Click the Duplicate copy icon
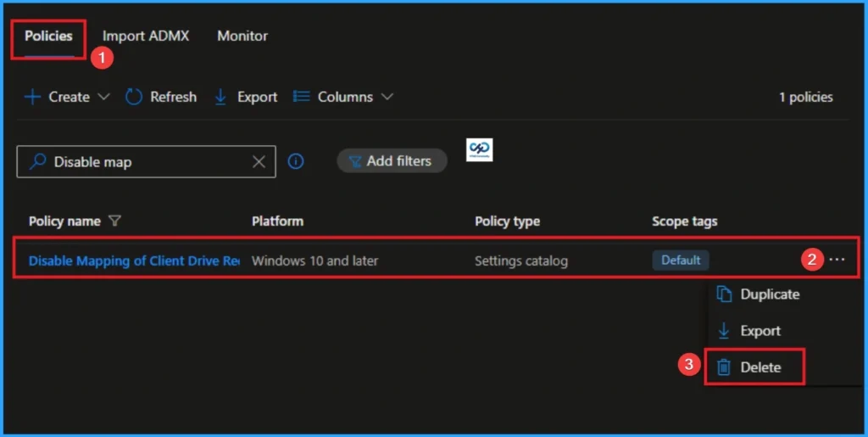The width and height of the screenshot is (868, 437). pos(724,294)
